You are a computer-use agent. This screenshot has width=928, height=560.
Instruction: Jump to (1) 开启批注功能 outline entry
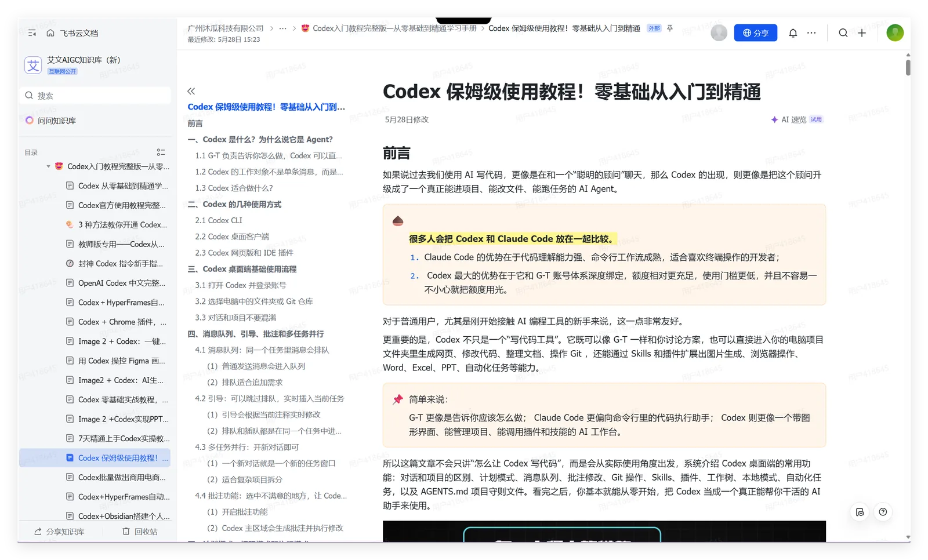[x=237, y=512]
